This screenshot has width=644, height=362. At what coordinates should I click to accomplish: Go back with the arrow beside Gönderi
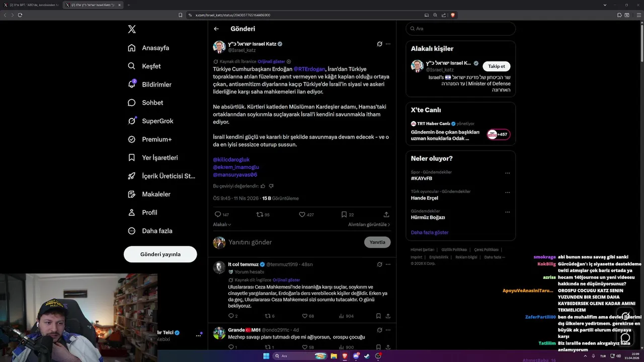tap(216, 29)
